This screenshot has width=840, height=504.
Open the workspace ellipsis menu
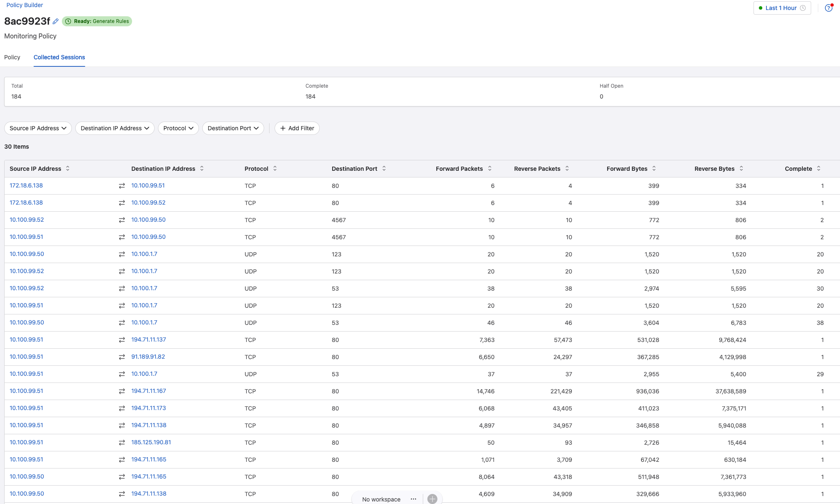[x=413, y=499]
